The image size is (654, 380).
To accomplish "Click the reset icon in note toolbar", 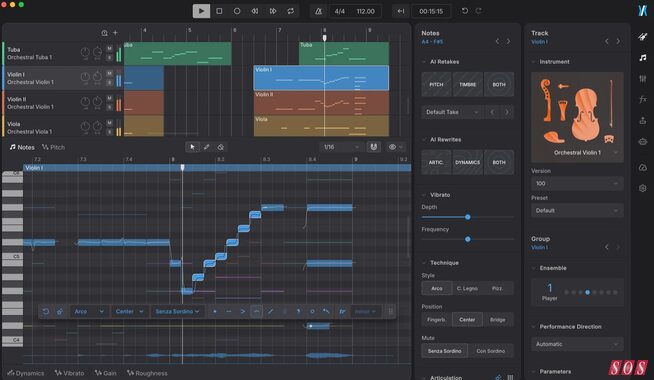I will (x=45, y=312).
